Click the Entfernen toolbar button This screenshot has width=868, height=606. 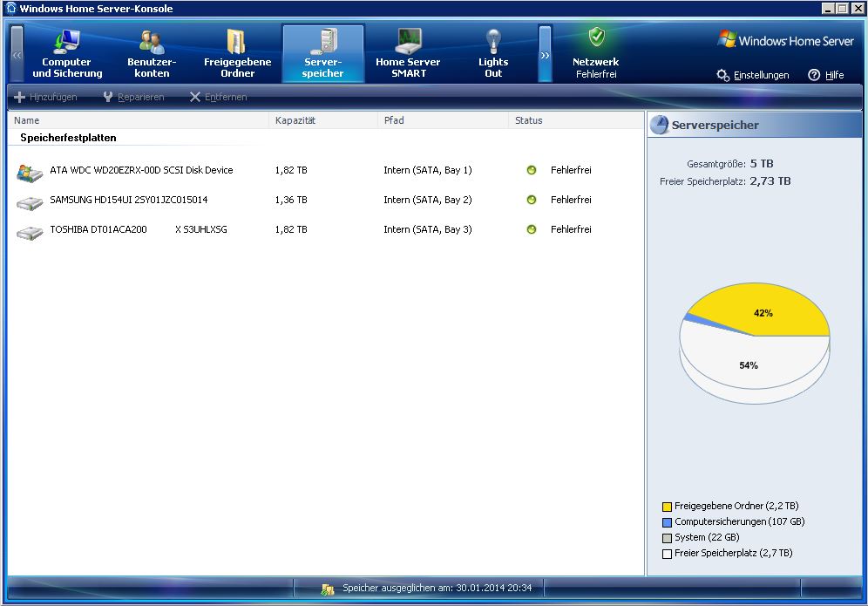(x=218, y=97)
